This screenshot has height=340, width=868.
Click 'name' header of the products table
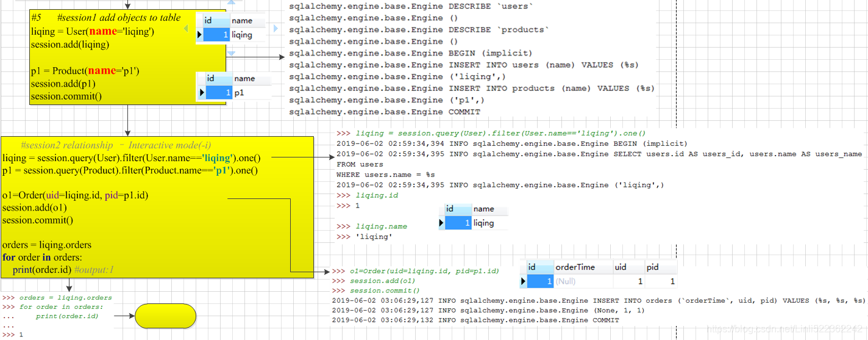pos(244,79)
